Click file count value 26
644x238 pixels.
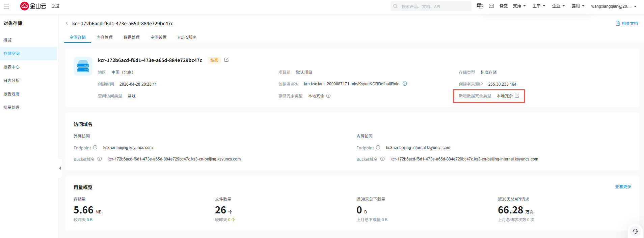[220, 210]
